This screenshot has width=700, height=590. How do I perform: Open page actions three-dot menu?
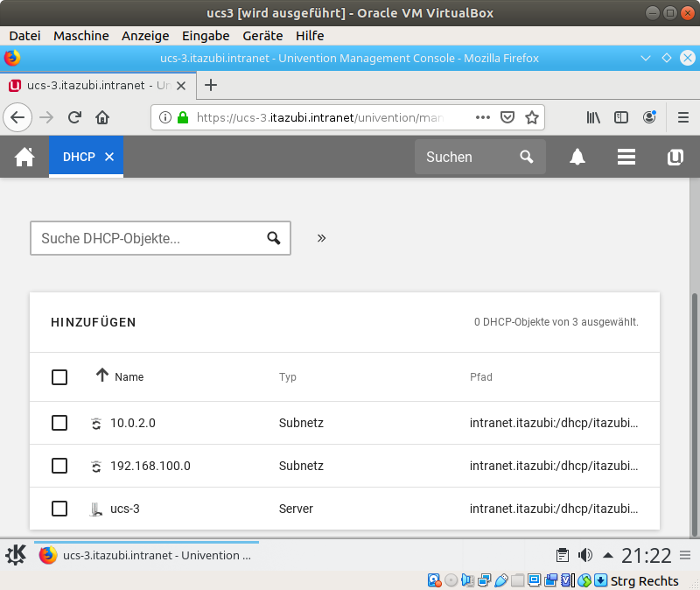(x=483, y=117)
